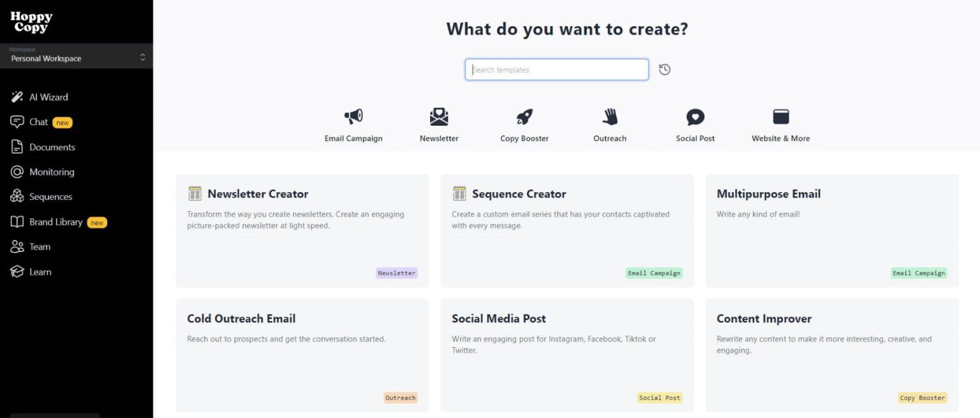Open the Social Post chat bubble icon
980x418 pixels.
(695, 117)
